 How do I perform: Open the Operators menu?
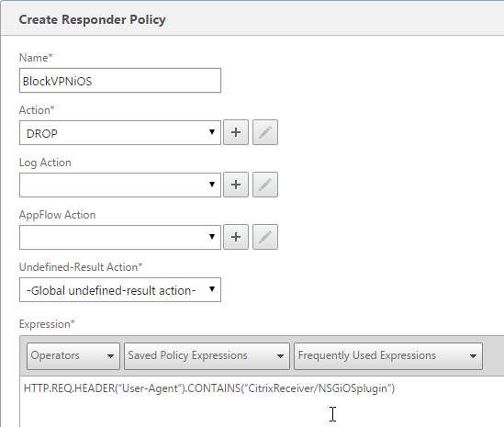[x=73, y=356]
